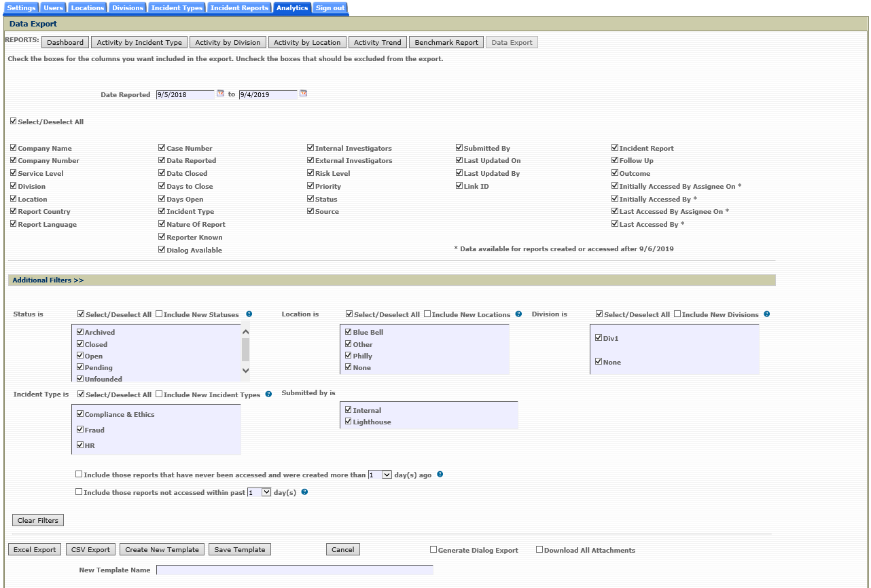The image size is (871, 588).
Task: Click the Sign out tab
Action: pos(330,8)
